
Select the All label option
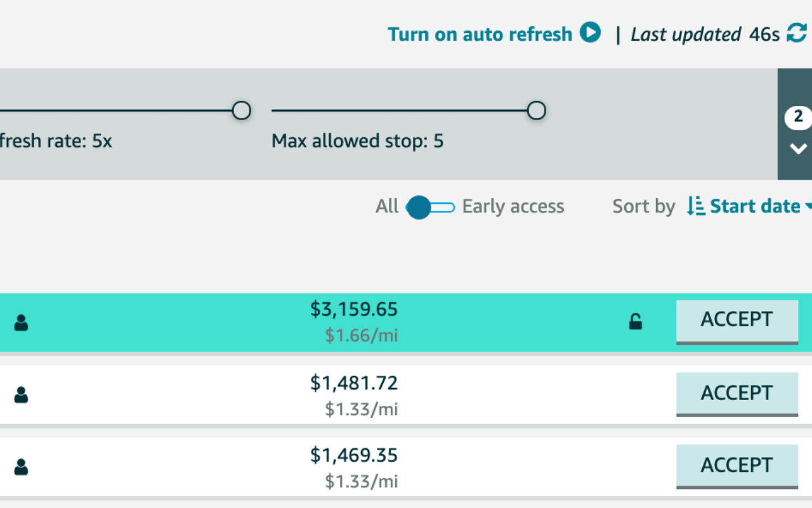point(387,206)
